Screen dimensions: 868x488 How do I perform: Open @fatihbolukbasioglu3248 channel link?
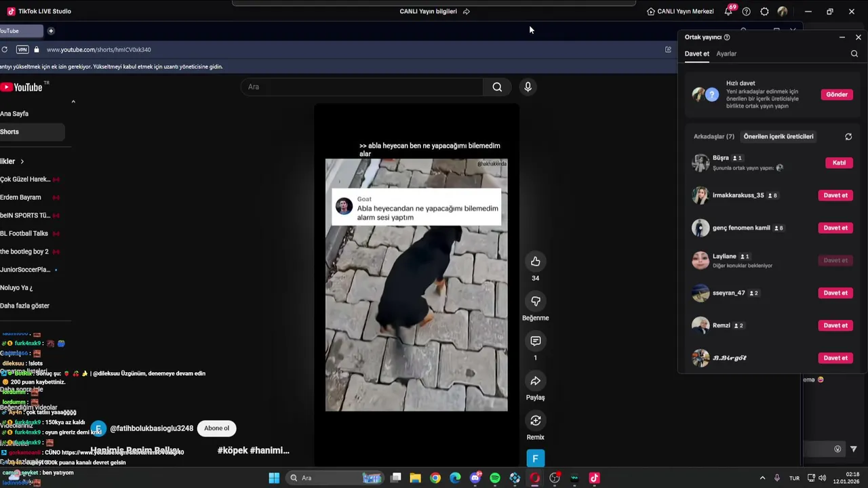[152, 428]
